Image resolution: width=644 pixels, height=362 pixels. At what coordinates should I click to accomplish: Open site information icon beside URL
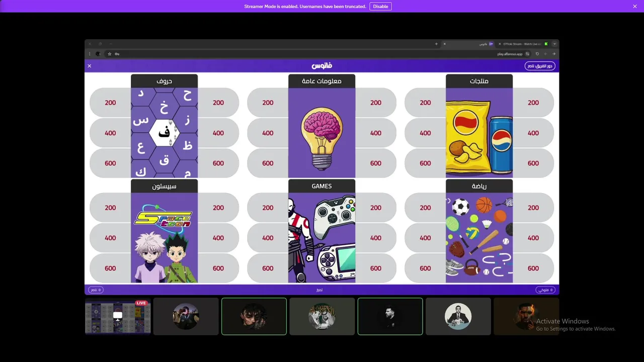tap(527, 54)
